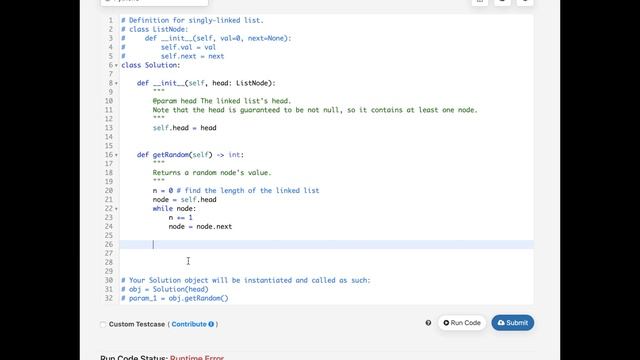Collapse the getRandom method fold arrow
This screenshot has height=360, width=640.
(x=116, y=155)
